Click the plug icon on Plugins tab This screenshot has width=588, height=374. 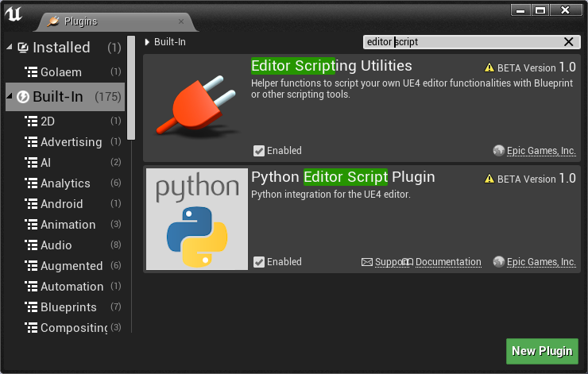53,21
